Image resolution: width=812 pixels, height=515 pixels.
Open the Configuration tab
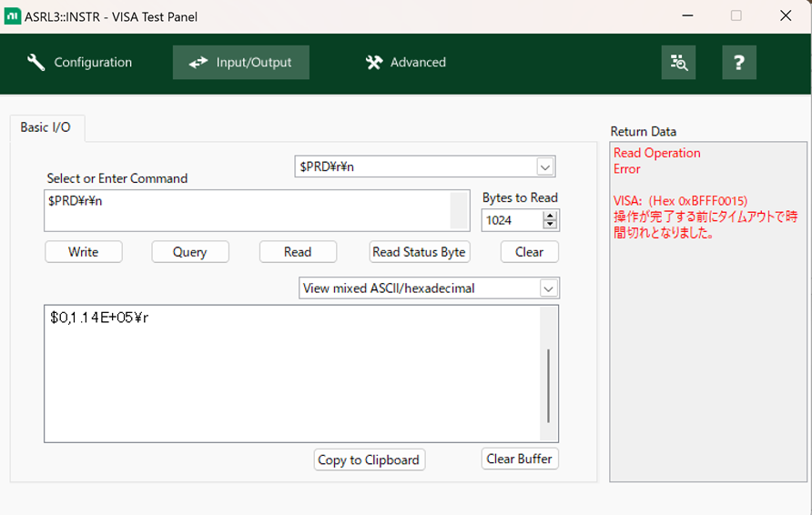point(79,62)
